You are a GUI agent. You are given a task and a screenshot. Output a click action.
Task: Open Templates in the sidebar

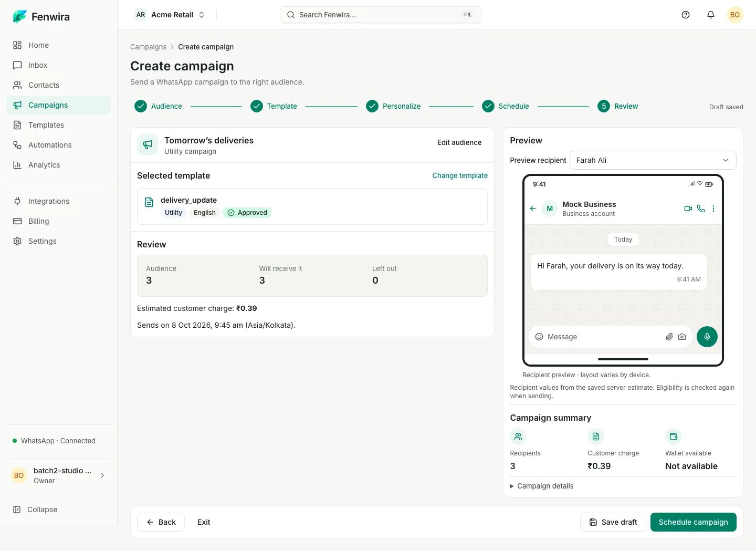pyautogui.click(x=58, y=125)
